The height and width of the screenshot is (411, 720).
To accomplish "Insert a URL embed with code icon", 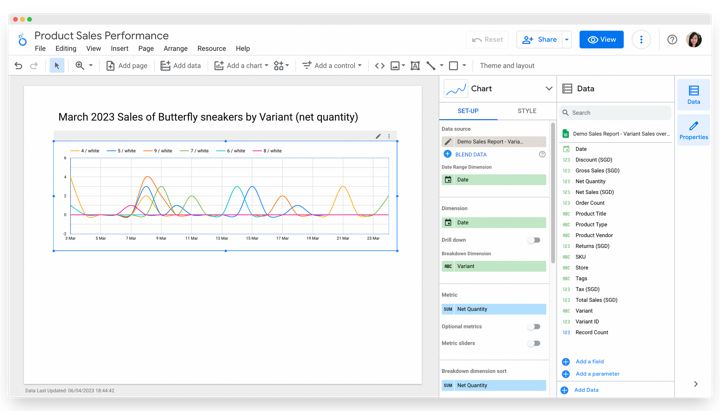I will coord(380,66).
